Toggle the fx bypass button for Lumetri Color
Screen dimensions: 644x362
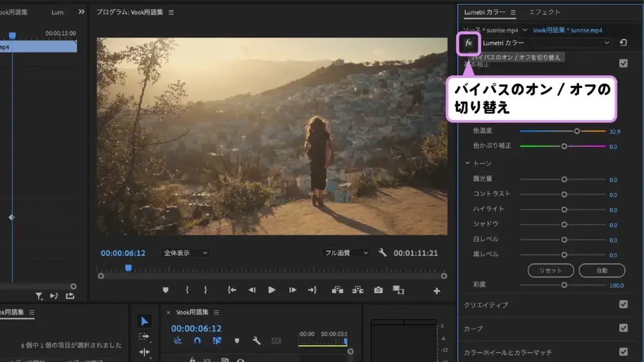[468, 43]
